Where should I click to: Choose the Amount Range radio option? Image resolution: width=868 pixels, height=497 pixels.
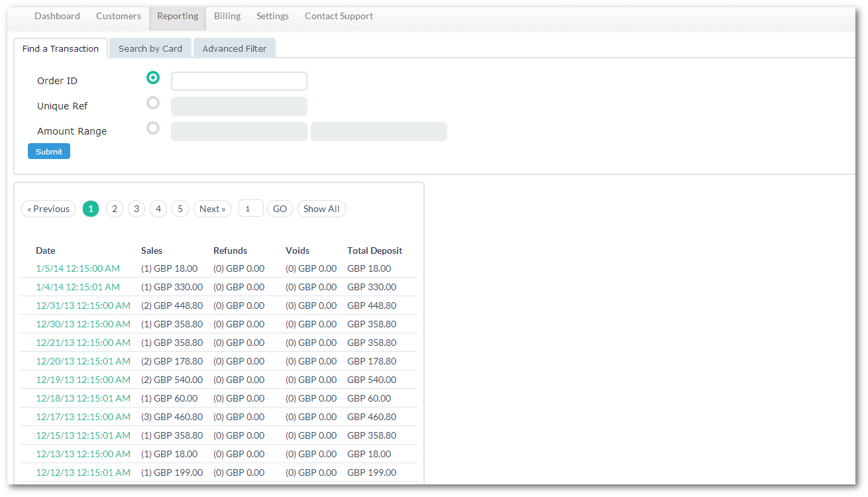point(153,129)
